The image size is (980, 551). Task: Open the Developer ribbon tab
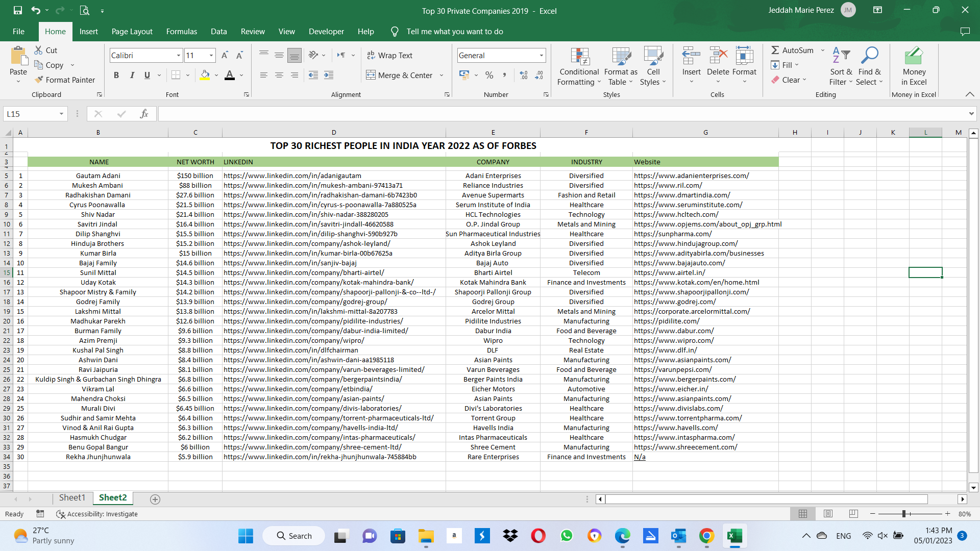326,32
